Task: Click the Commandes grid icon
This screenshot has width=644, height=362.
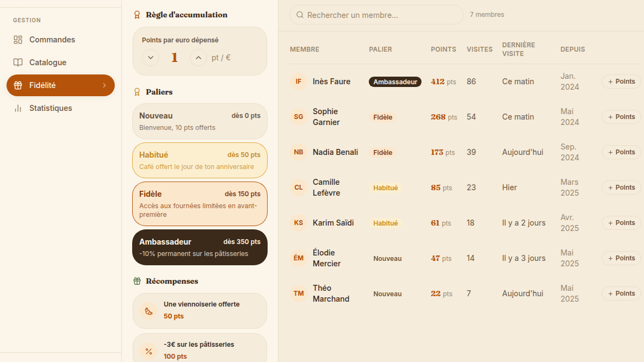Action: [x=17, y=40]
